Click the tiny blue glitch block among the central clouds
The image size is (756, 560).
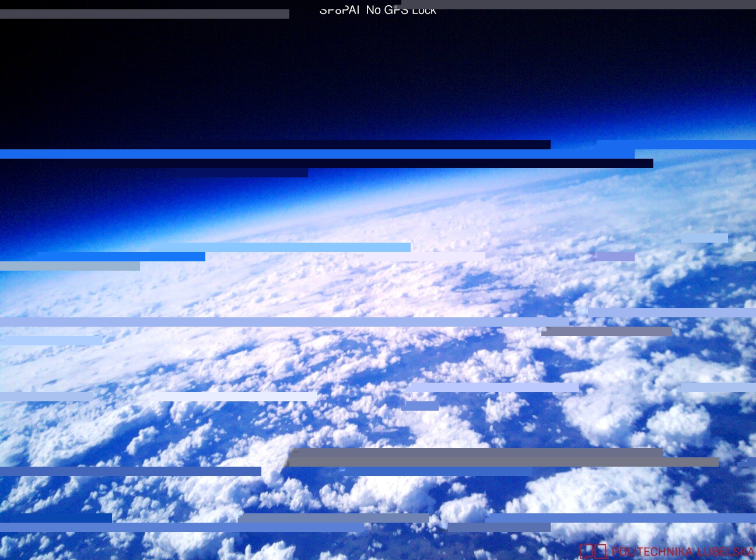coord(420,406)
